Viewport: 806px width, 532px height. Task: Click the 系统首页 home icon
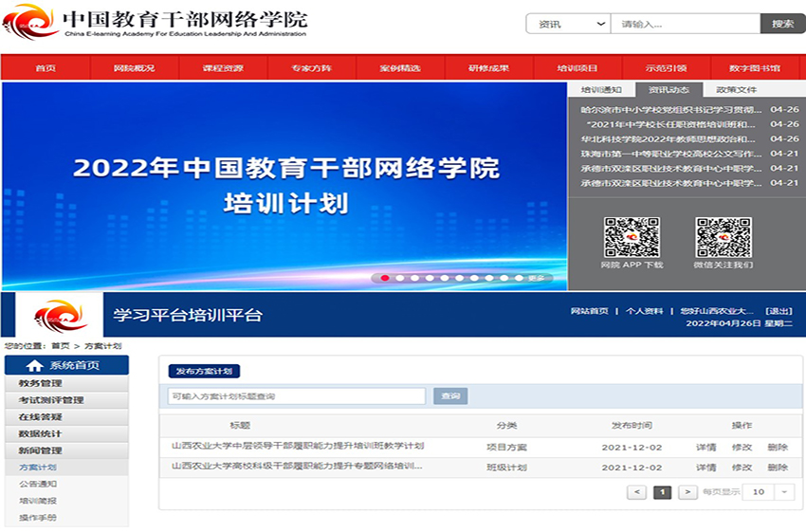click(x=34, y=365)
